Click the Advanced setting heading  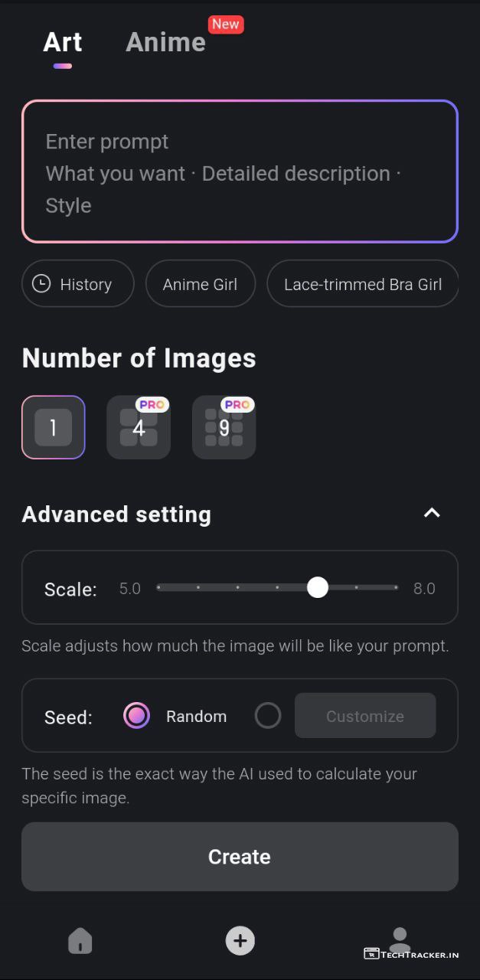[116, 514]
